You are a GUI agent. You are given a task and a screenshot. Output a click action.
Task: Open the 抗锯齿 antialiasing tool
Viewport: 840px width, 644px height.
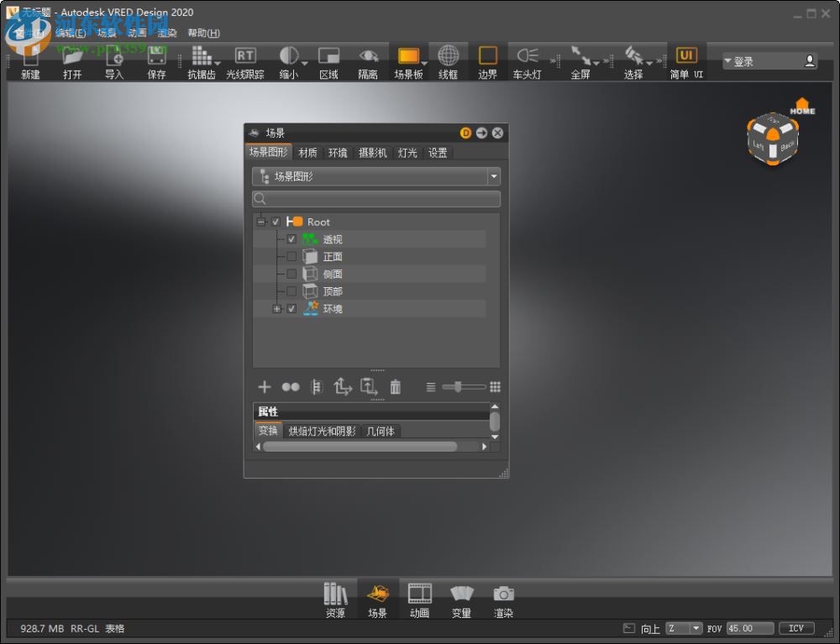pyautogui.click(x=202, y=60)
